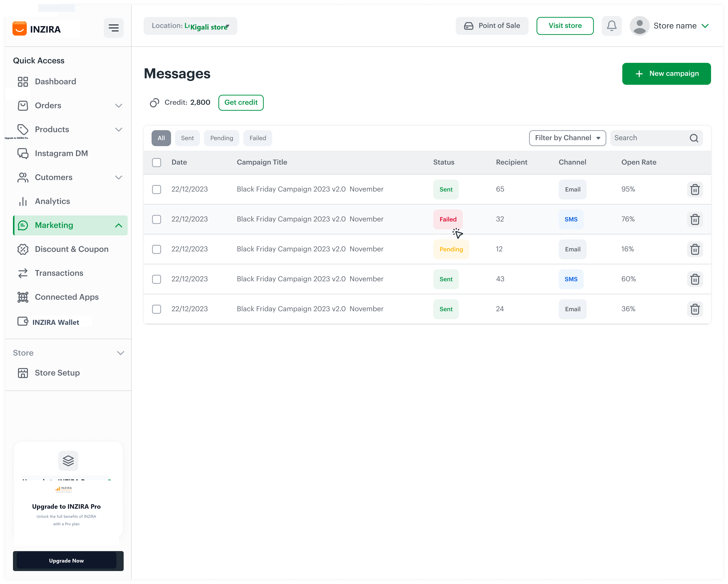Image resolution: width=728 pixels, height=584 pixels.
Task: Expand the Orders submenu chevron
Action: pyautogui.click(x=119, y=106)
